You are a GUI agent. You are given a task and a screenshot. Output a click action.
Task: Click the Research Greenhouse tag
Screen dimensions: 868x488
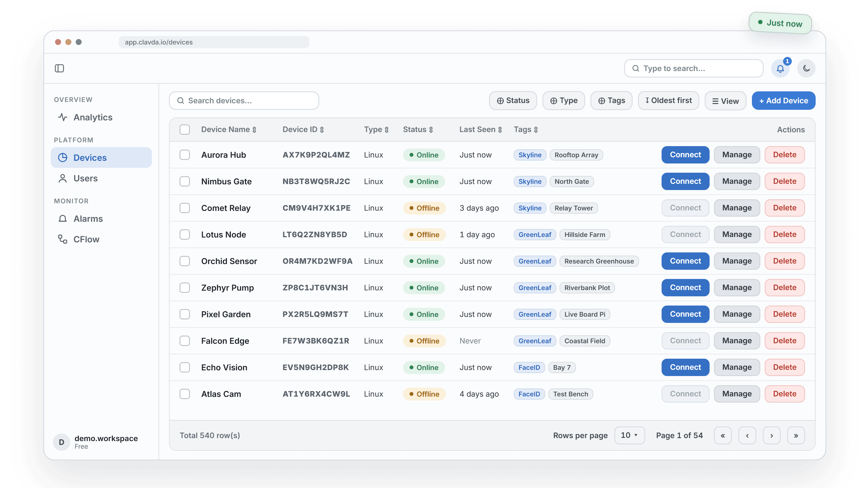[599, 261]
